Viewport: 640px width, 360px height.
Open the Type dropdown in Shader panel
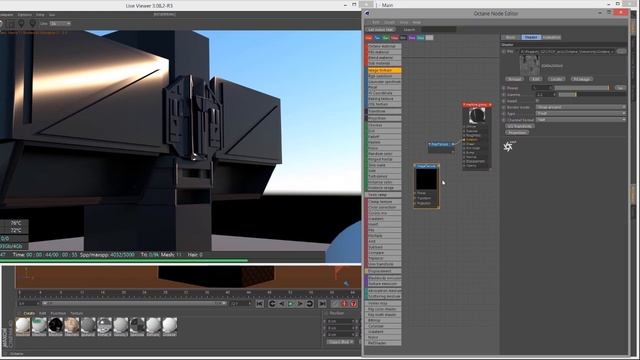[580, 113]
